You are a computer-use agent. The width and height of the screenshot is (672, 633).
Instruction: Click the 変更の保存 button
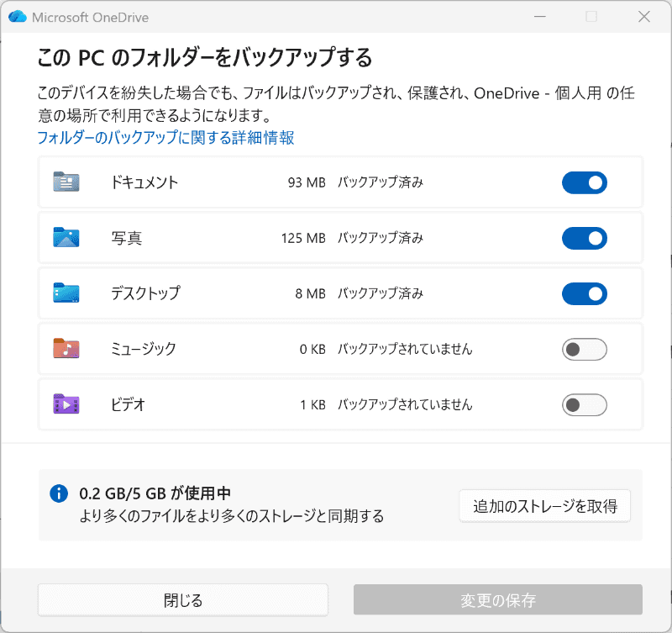pyautogui.click(x=496, y=599)
